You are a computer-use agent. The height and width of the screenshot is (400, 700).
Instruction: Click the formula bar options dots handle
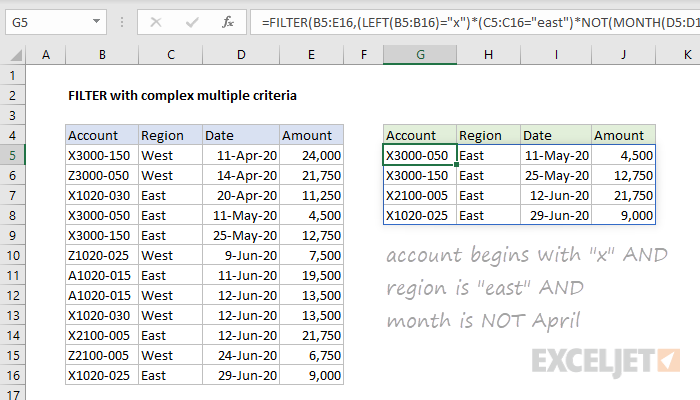click(122, 22)
